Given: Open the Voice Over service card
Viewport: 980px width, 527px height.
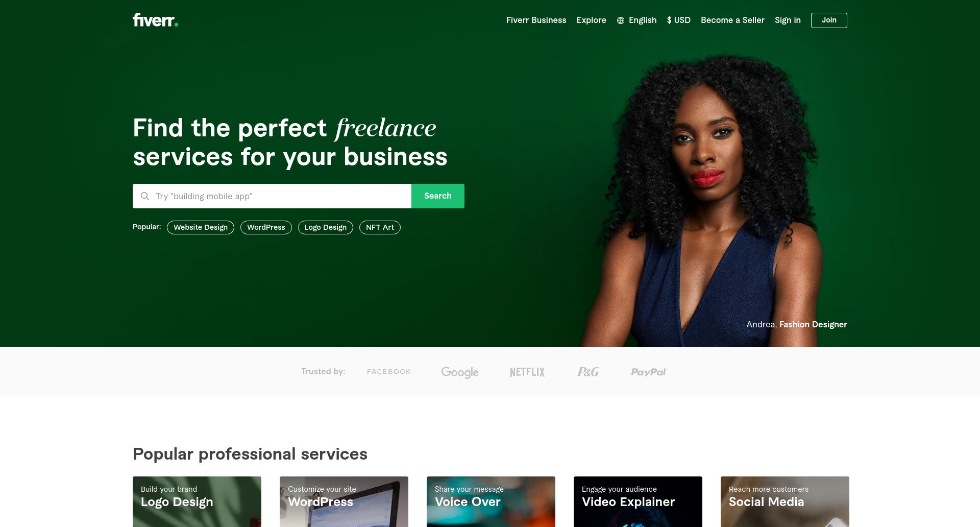Looking at the screenshot, I should [491, 501].
